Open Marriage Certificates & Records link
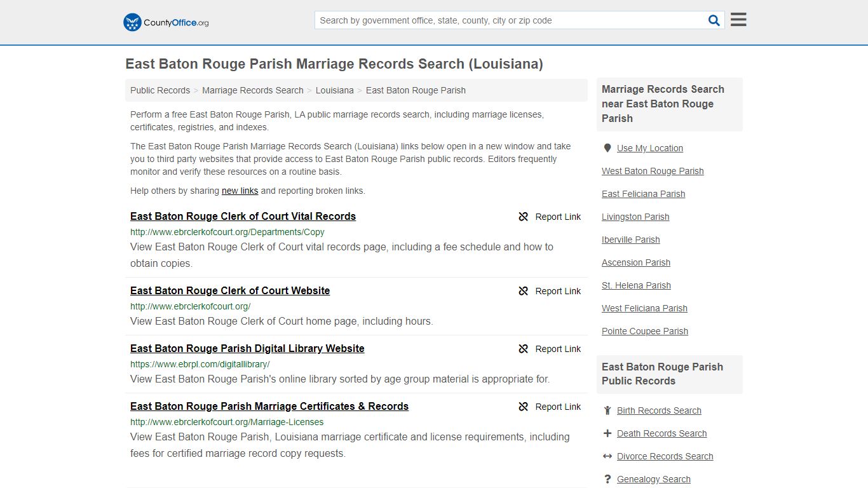This screenshot has height=488, width=868. pos(269,406)
